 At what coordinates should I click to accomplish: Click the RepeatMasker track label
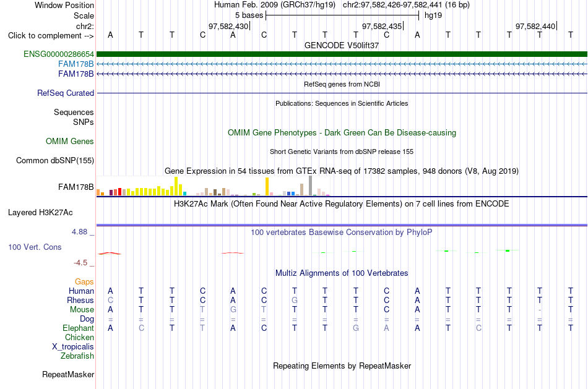coord(68,374)
